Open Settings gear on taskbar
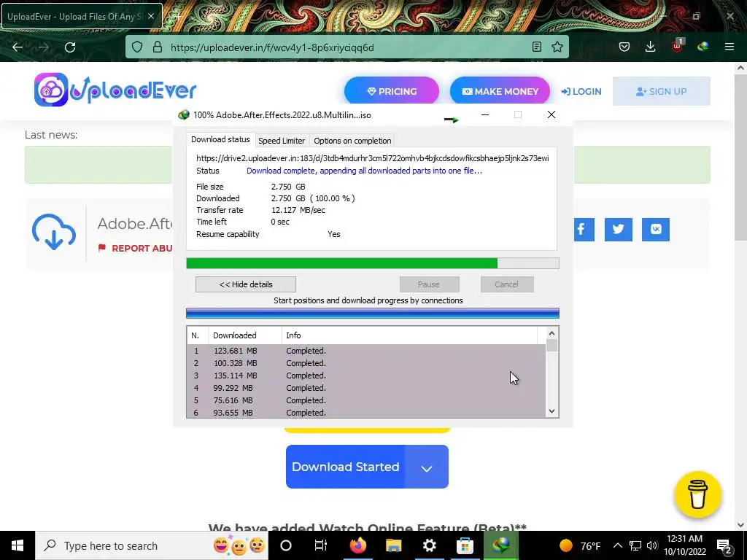 429,545
